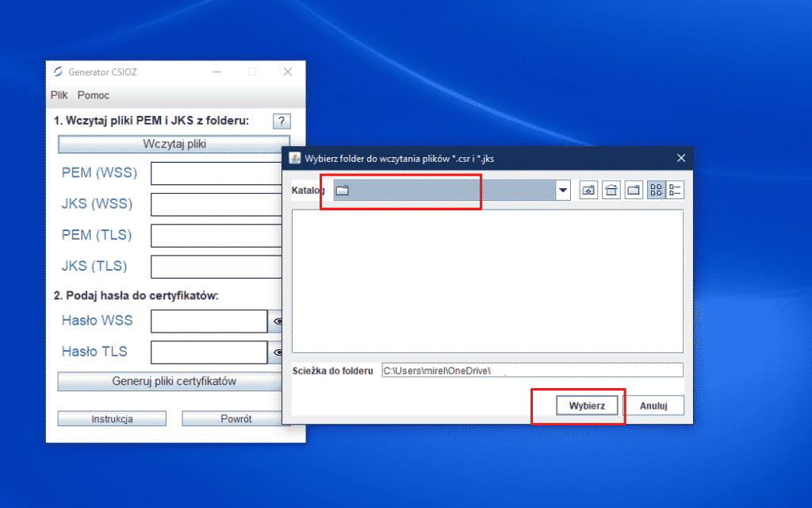The image size is (812, 508).
Task: Close the Generator CSIOZ window
Action: (287, 71)
